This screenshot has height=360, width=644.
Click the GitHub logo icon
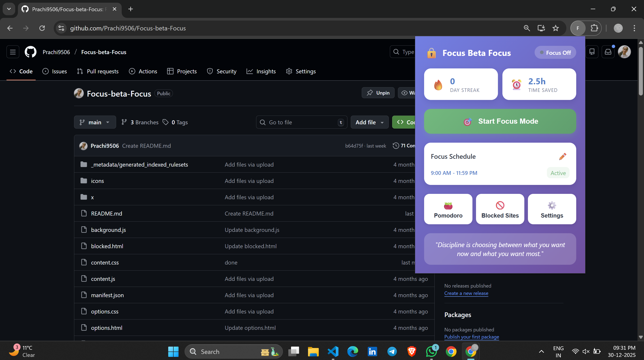[x=30, y=52]
